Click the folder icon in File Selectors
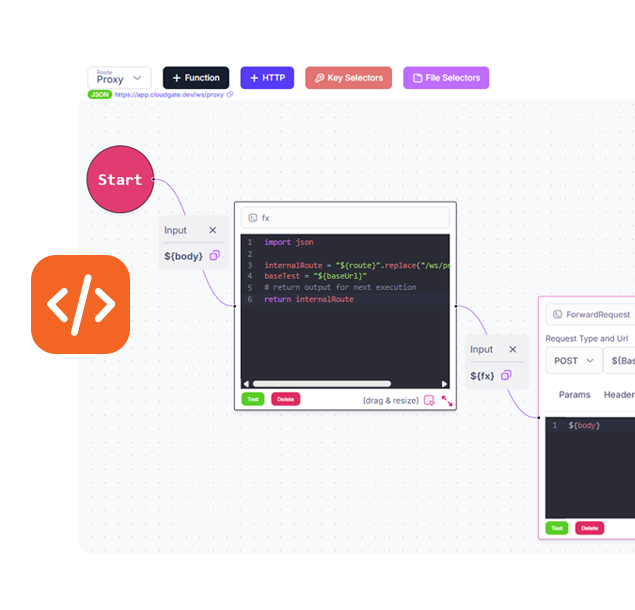This screenshot has width=635, height=610. coord(418,78)
